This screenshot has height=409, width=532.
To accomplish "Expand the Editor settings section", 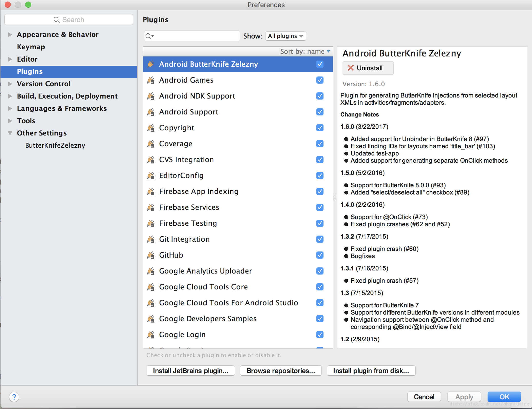I will click(10, 59).
